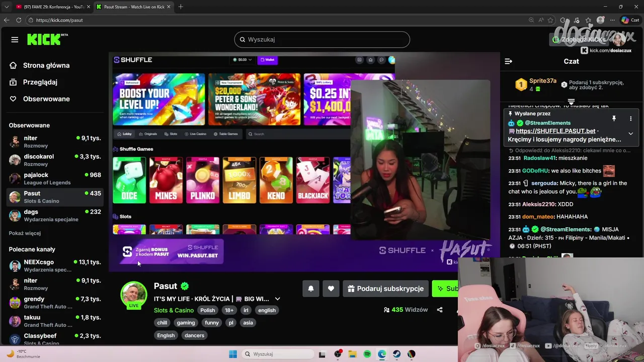Open Steam from the taskbar
Viewport: 644px width, 362px height.
(x=397, y=354)
